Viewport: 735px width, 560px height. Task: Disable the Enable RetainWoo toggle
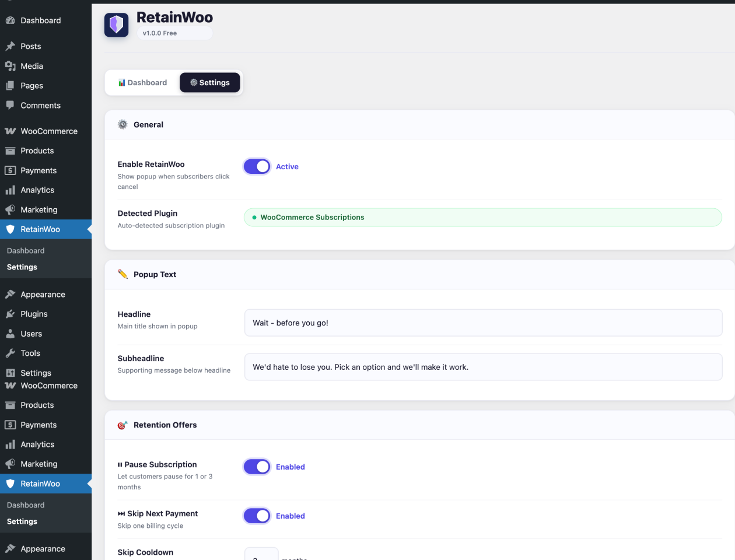pyautogui.click(x=257, y=166)
